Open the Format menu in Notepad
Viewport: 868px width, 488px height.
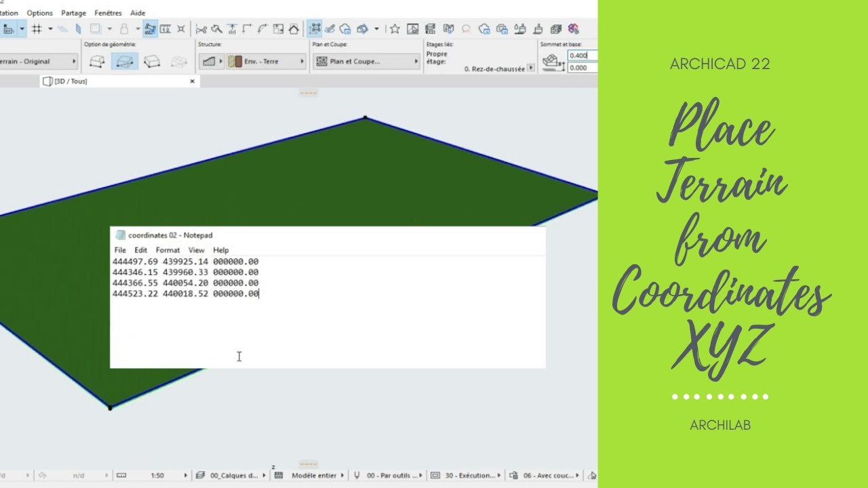[x=168, y=250]
